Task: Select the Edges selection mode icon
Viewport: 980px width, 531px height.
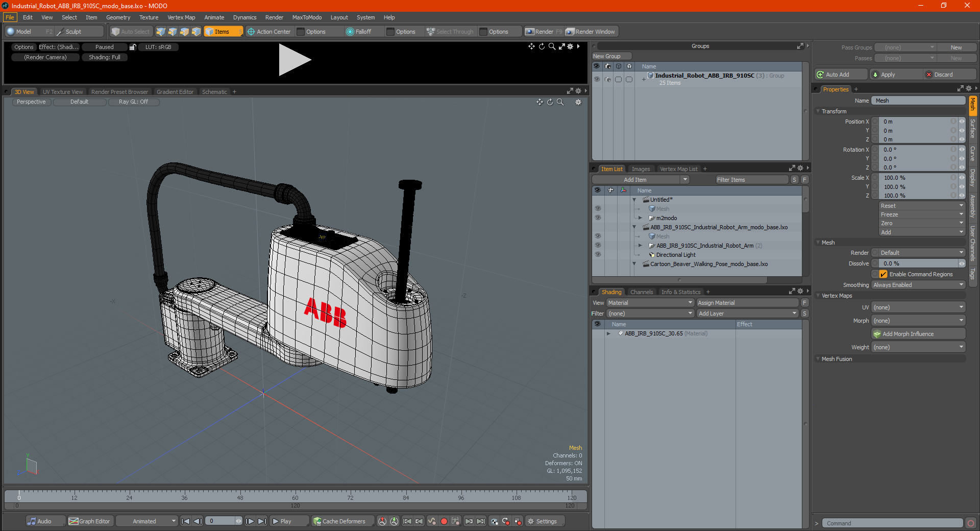Action: pyautogui.click(x=173, y=32)
